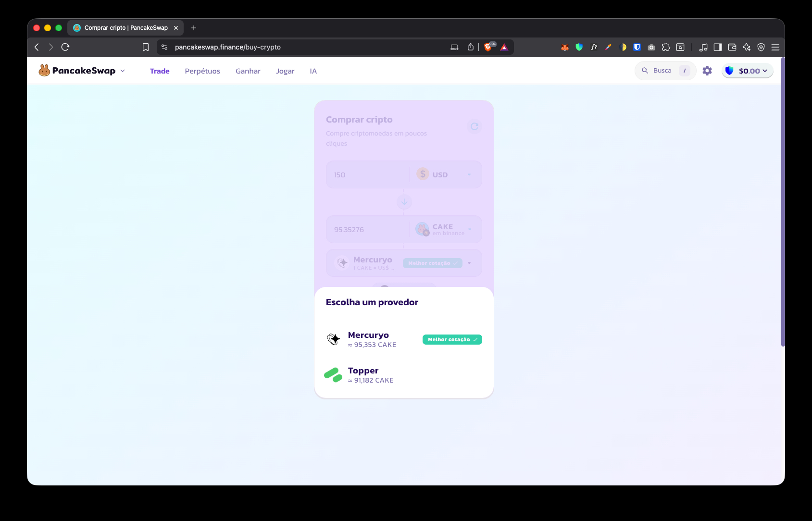Open the f? font extension
The width and height of the screenshot is (812, 521).
(594, 47)
